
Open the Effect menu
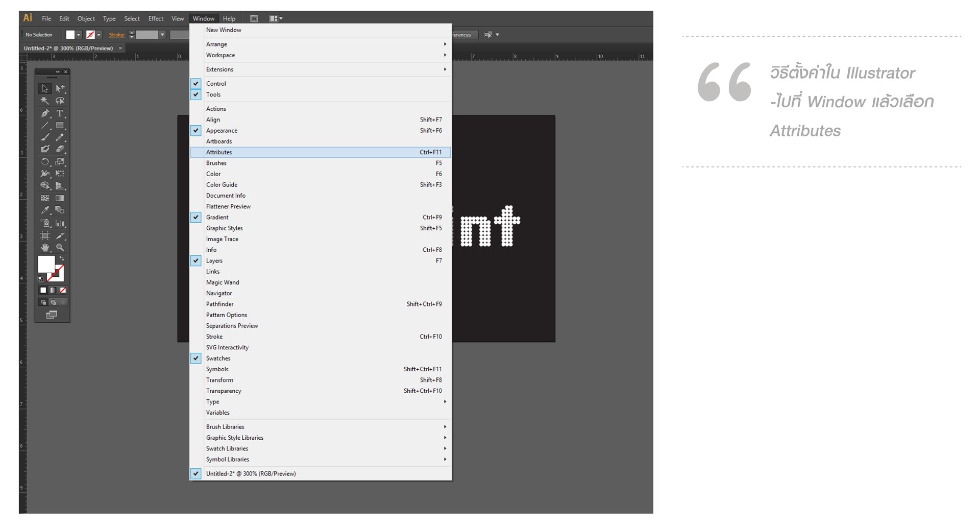pos(156,18)
